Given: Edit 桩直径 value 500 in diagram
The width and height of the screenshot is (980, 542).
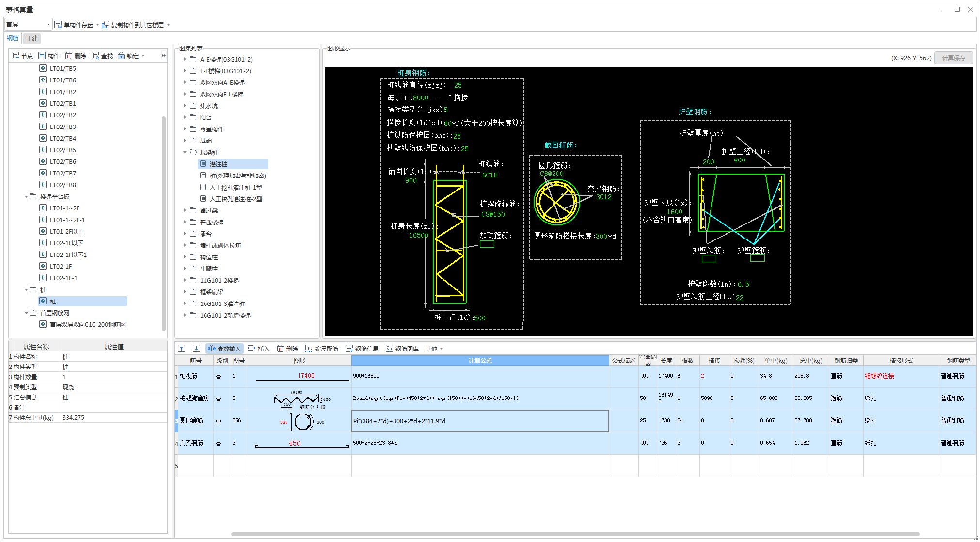Looking at the screenshot, I should pos(479,318).
